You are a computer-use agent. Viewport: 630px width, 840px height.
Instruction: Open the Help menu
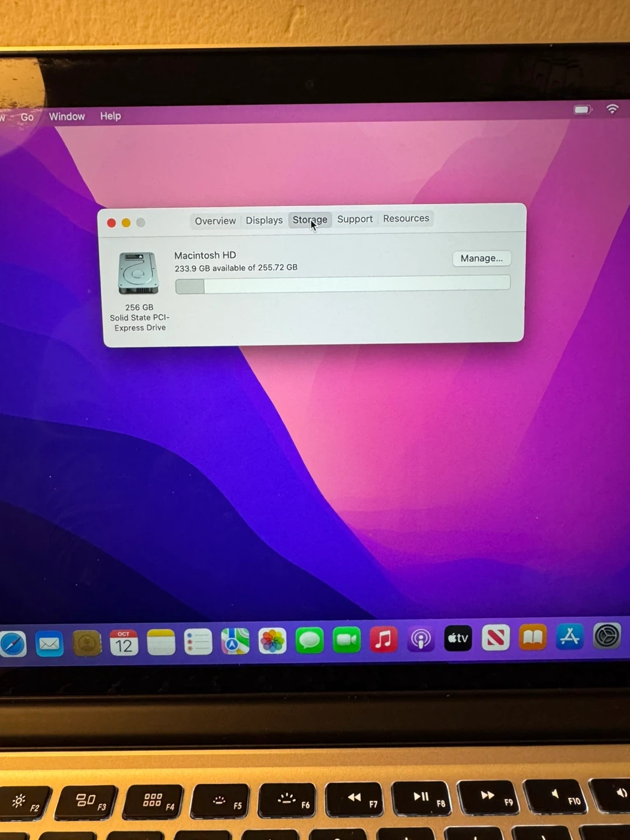tap(110, 116)
